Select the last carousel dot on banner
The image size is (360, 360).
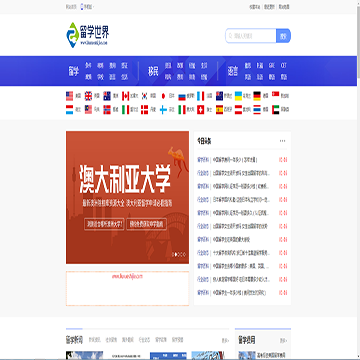pos(185,254)
